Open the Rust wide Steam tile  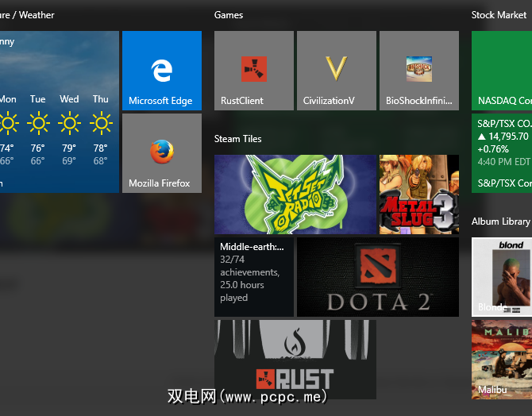[295, 360]
